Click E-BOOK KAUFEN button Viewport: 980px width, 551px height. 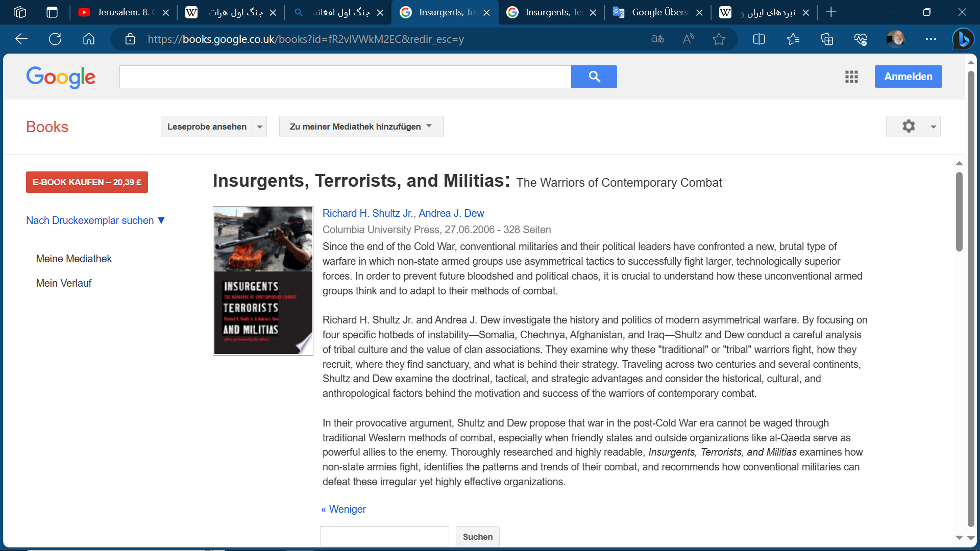coord(87,182)
